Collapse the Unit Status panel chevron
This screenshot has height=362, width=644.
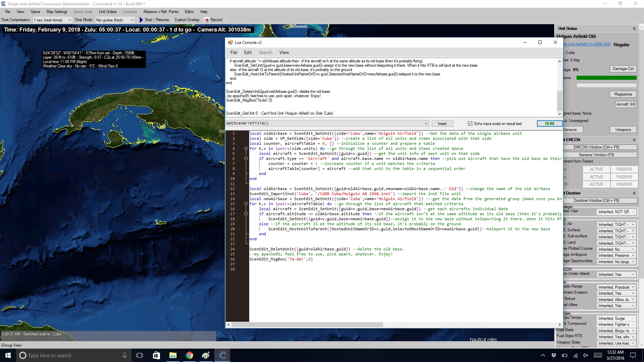[634, 28]
